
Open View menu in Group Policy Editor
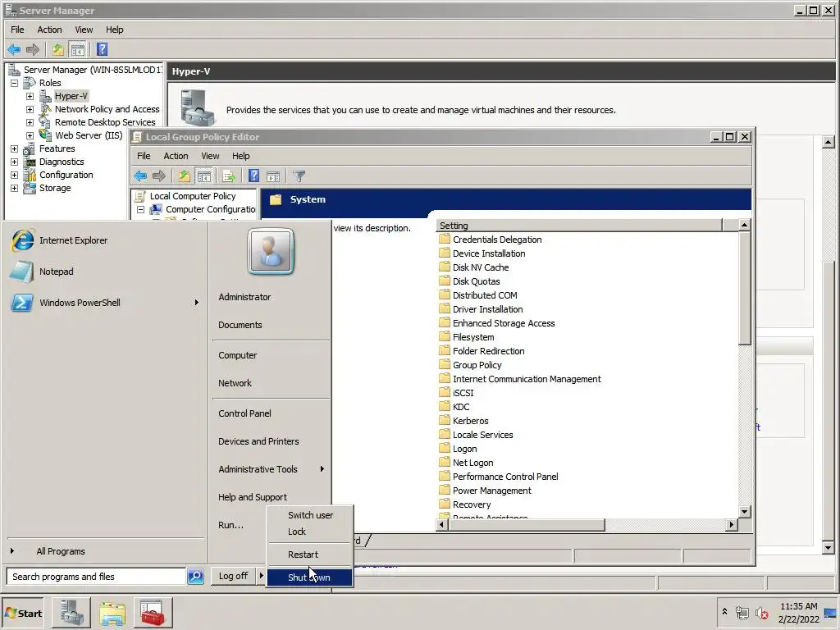coord(210,156)
